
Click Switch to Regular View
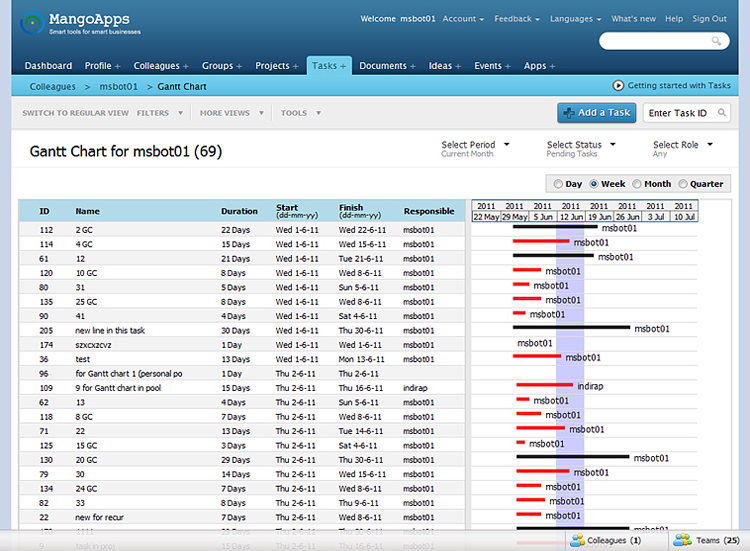[x=75, y=113]
